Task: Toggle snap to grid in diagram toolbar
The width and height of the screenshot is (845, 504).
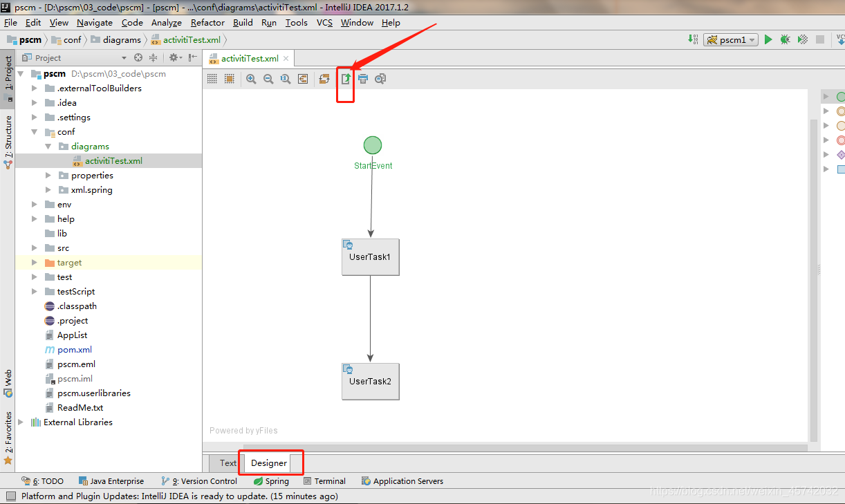Action: 230,79
